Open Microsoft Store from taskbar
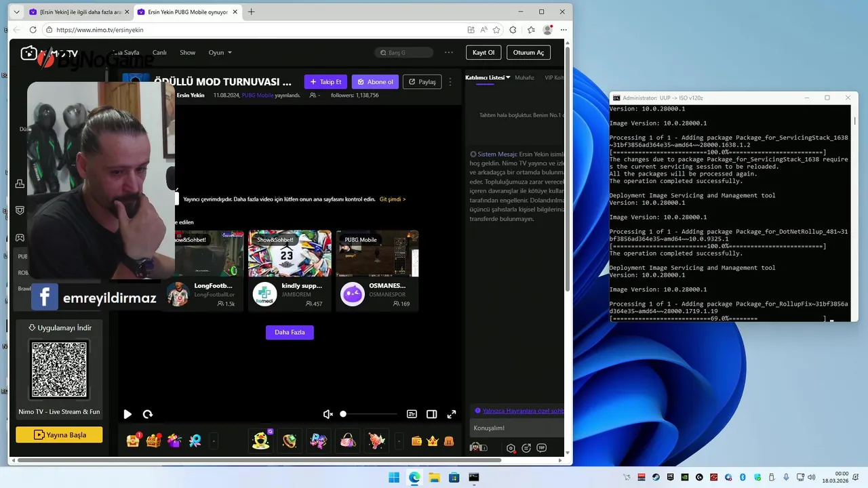Image resolution: width=868 pixels, height=488 pixels. [454, 477]
